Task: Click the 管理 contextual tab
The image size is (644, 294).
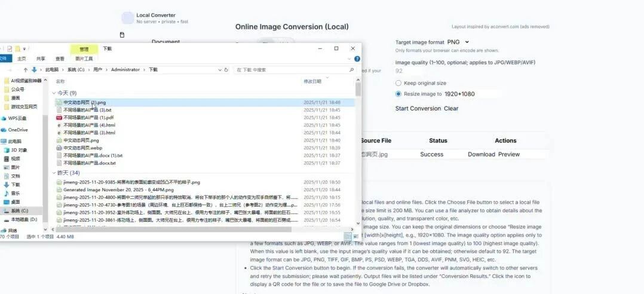Action: click(x=84, y=49)
